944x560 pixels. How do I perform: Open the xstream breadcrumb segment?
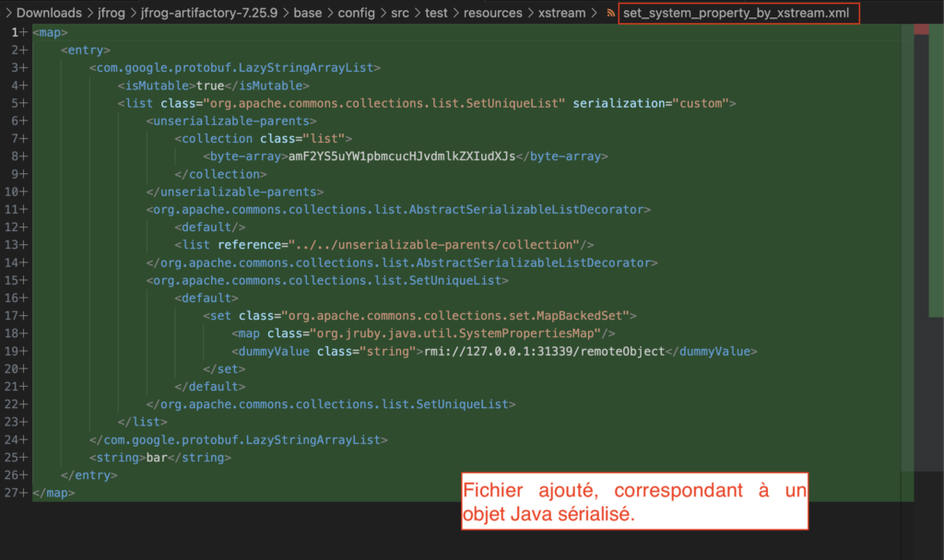pyautogui.click(x=561, y=13)
